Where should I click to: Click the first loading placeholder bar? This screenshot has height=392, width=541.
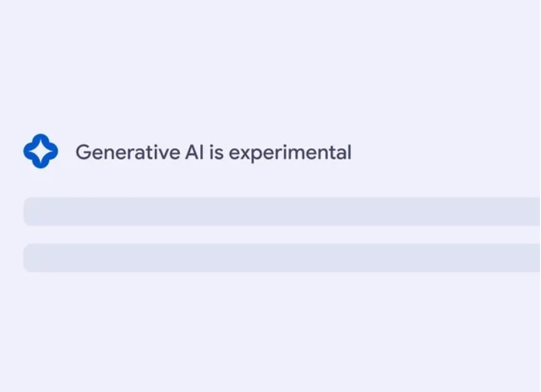(282, 212)
